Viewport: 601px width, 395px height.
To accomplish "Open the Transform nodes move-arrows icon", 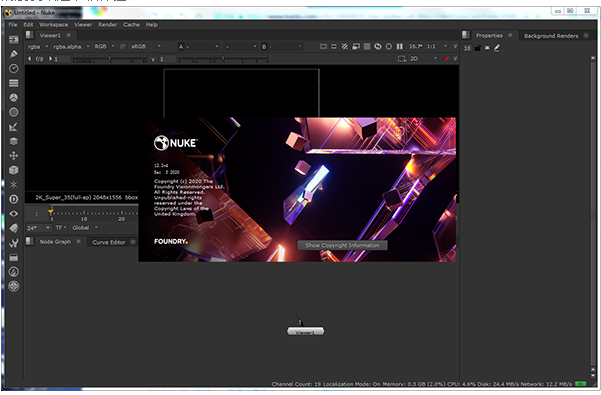I will pyautogui.click(x=13, y=156).
